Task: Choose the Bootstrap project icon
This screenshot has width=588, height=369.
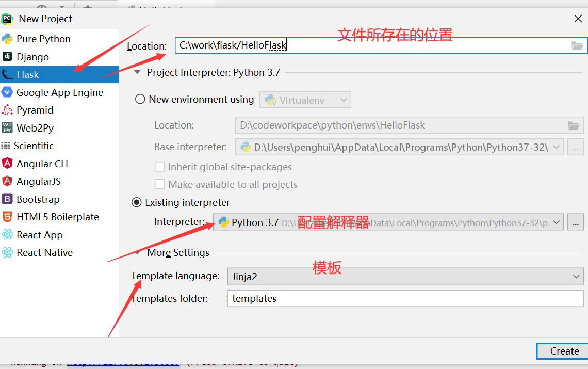Action: point(7,199)
